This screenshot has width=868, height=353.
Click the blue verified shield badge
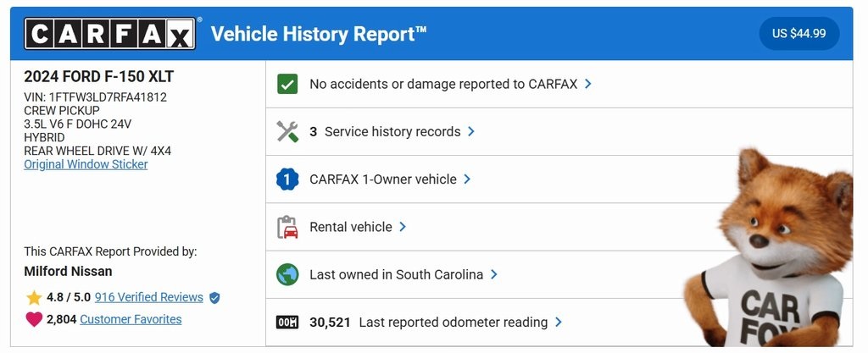[214, 297]
